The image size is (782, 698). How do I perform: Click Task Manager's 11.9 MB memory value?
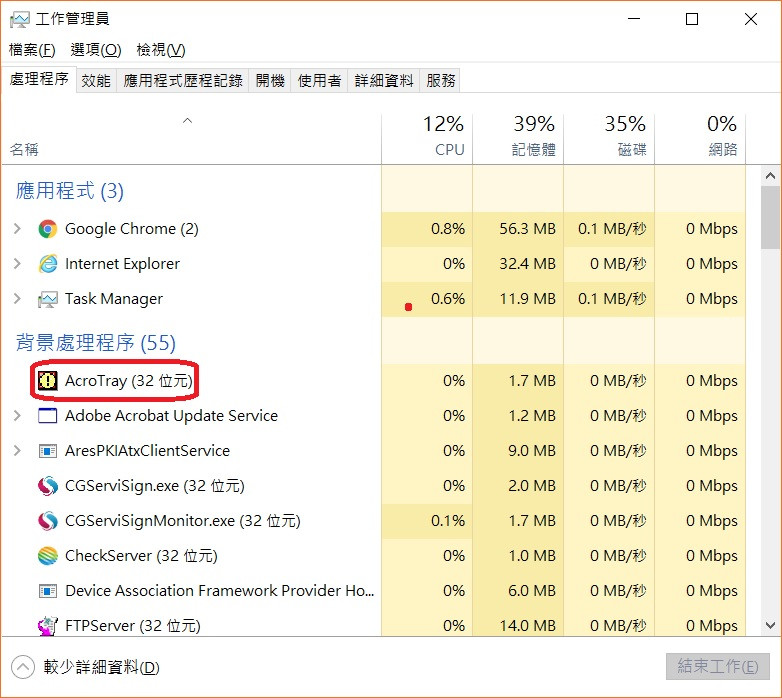tap(528, 299)
